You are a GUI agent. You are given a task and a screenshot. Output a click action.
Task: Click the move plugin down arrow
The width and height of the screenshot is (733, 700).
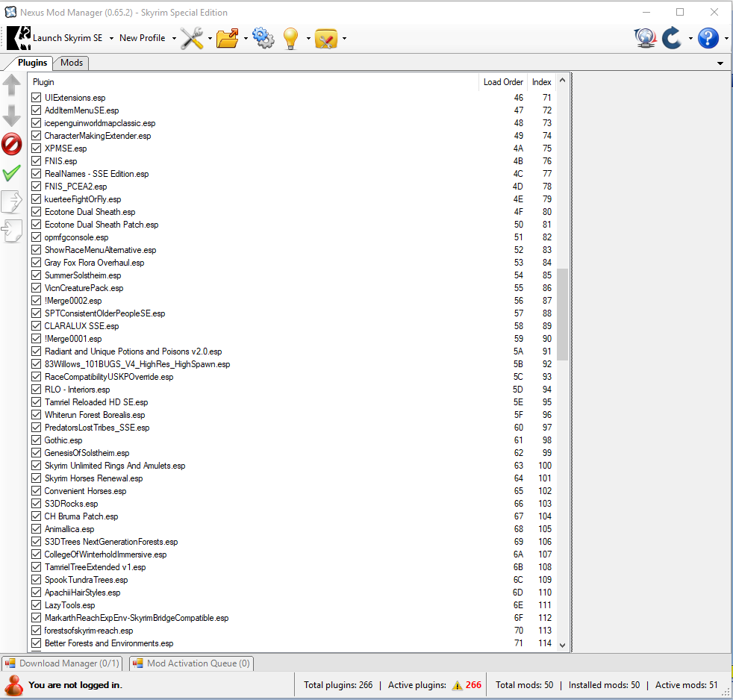(12, 115)
